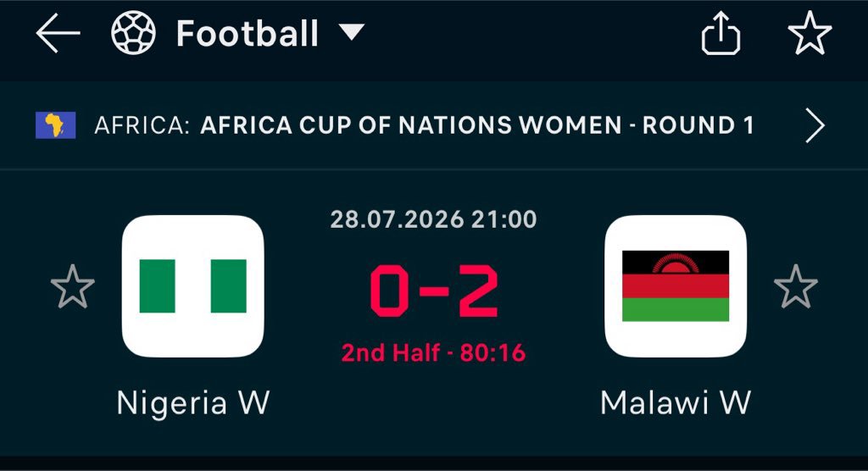
Task: Tap the 28.07.2026 21:00 kickoff date
Action: pos(433,219)
